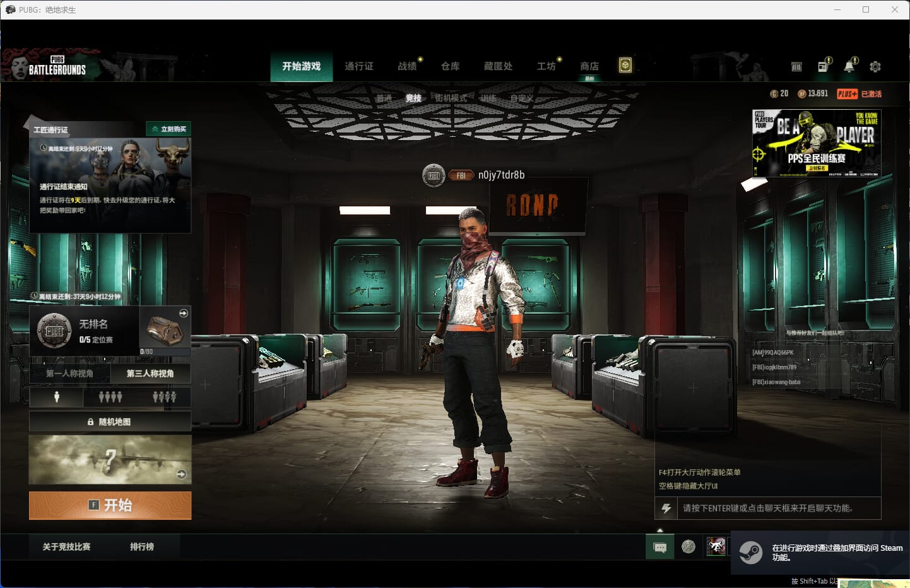The height and width of the screenshot is (588, 910).
Task: Click the left empty teammate slot plus
Action: click(x=205, y=384)
